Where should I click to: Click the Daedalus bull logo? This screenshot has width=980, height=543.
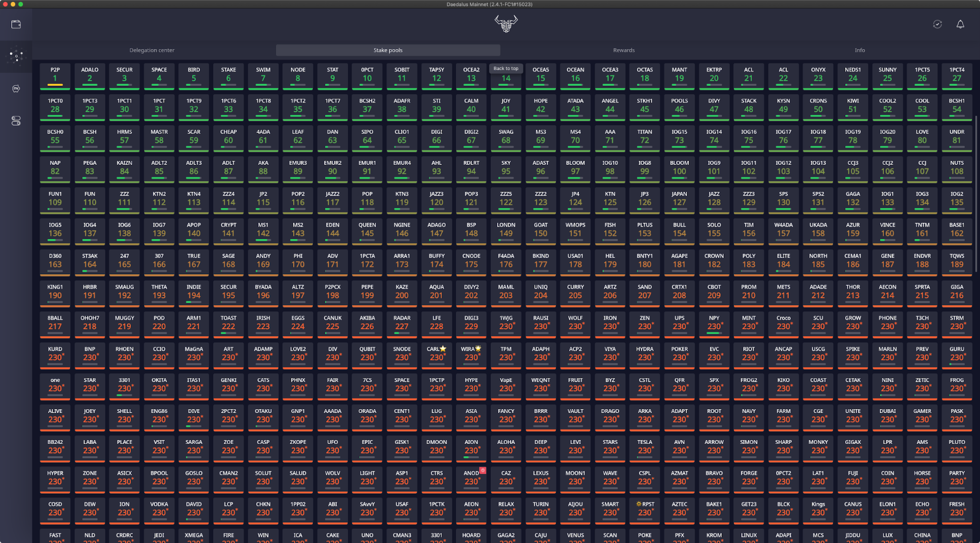pos(505,23)
